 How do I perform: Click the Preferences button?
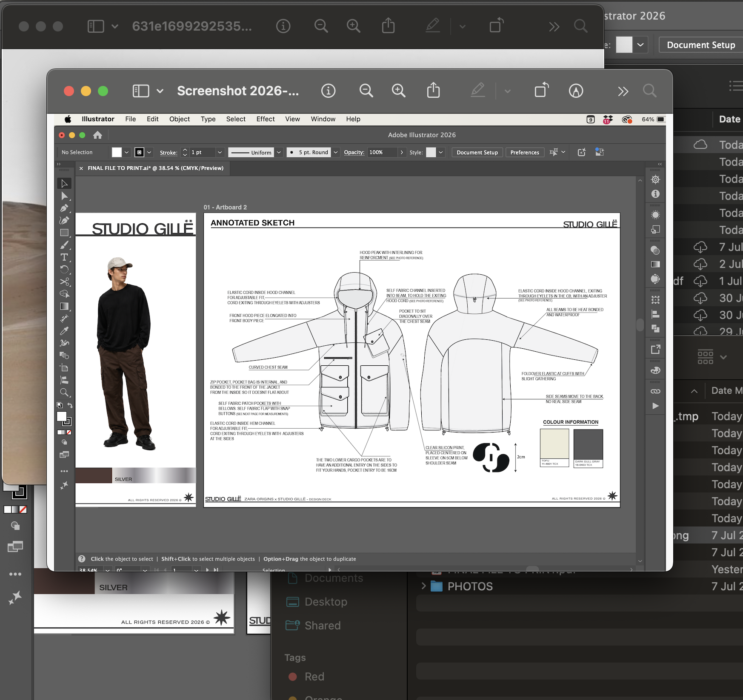pos(525,152)
